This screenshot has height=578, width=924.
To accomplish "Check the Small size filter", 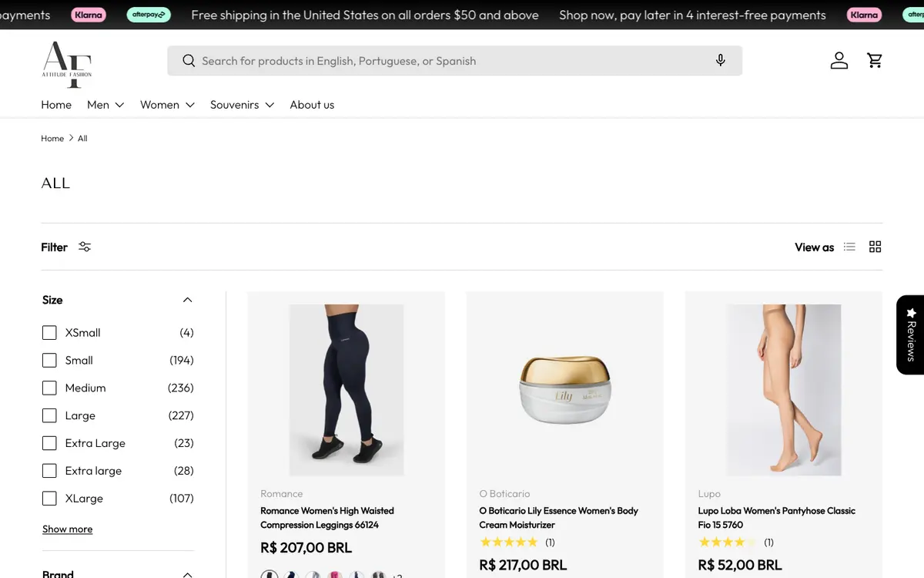I will click(49, 361).
